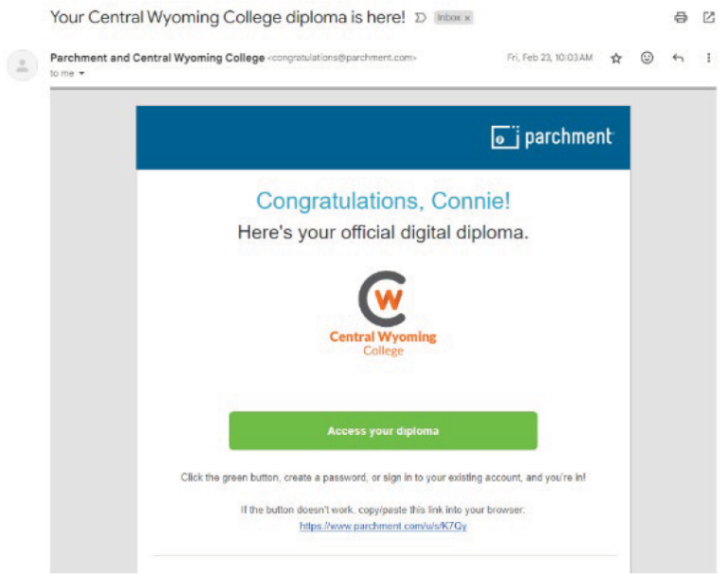Select the sender name Parchment and Central Wyoming College
Image resolution: width=728 pixels, height=574 pixels.
tap(156, 58)
